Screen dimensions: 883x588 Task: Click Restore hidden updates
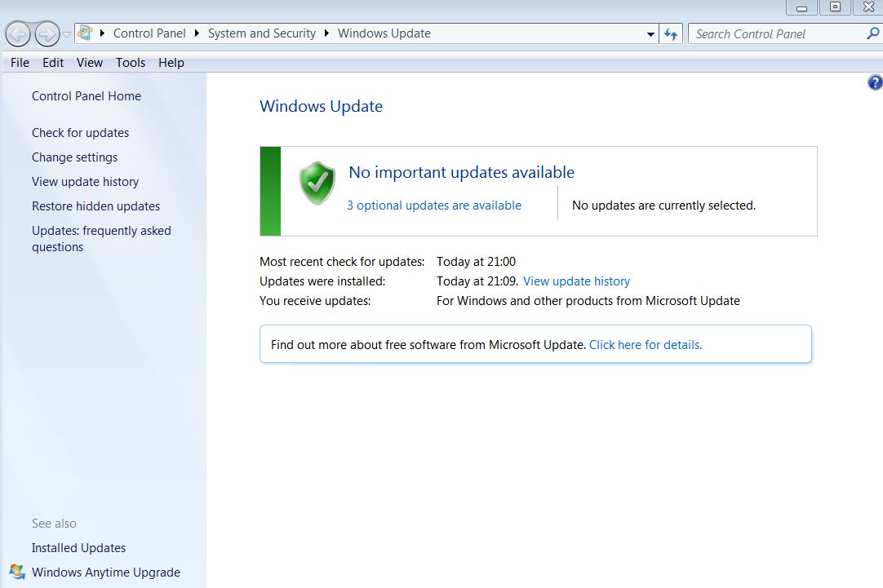pos(95,206)
